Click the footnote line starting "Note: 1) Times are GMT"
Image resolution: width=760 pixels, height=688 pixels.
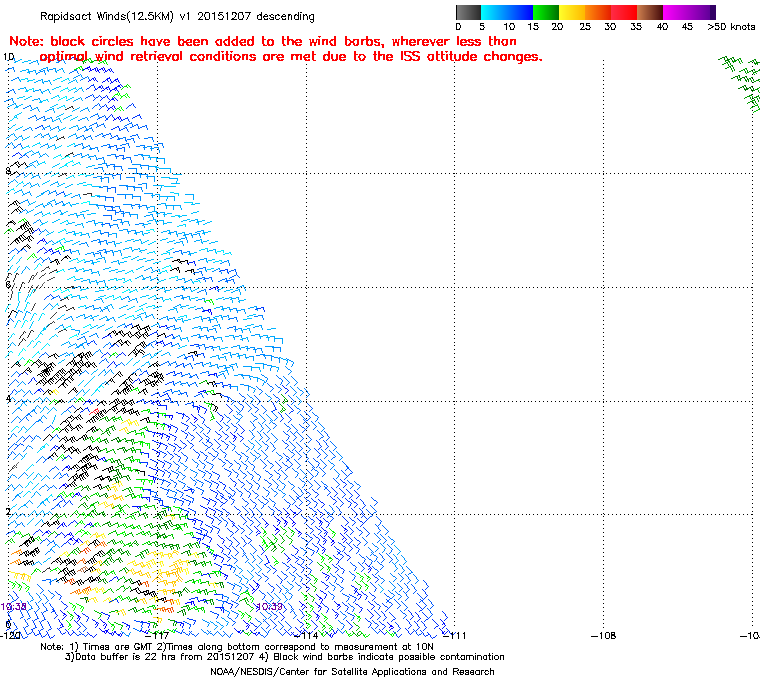[x=237, y=647]
